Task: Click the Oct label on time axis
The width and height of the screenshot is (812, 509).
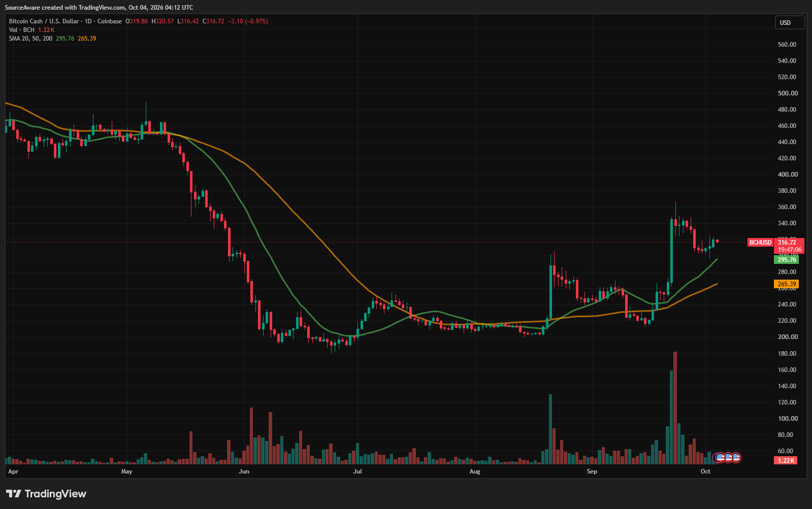Action: click(x=705, y=471)
